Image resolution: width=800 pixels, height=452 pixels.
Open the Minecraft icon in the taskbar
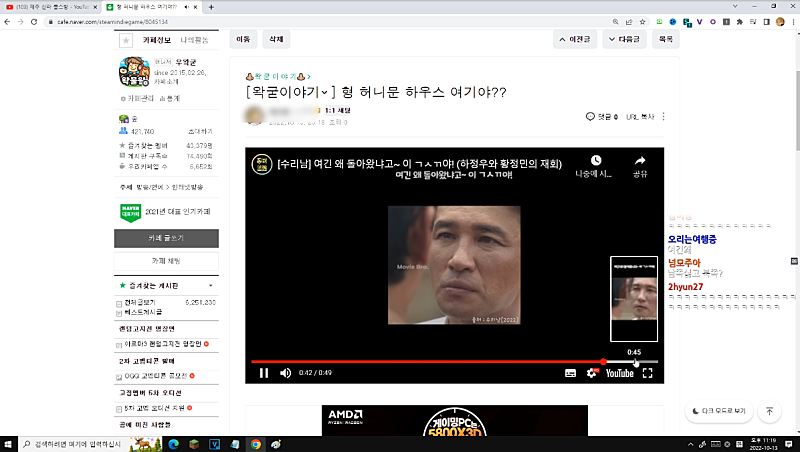194,444
